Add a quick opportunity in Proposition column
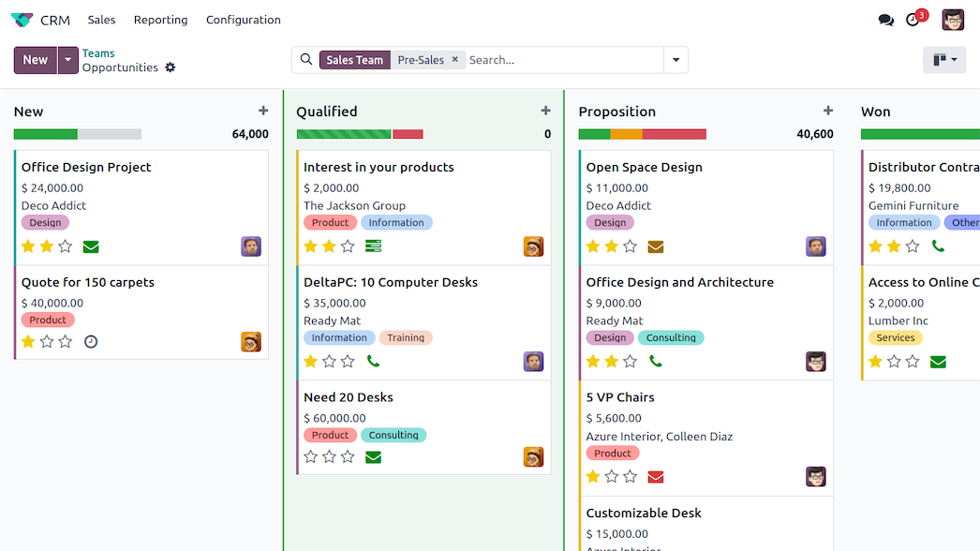Image resolution: width=980 pixels, height=551 pixels. (x=828, y=111)
